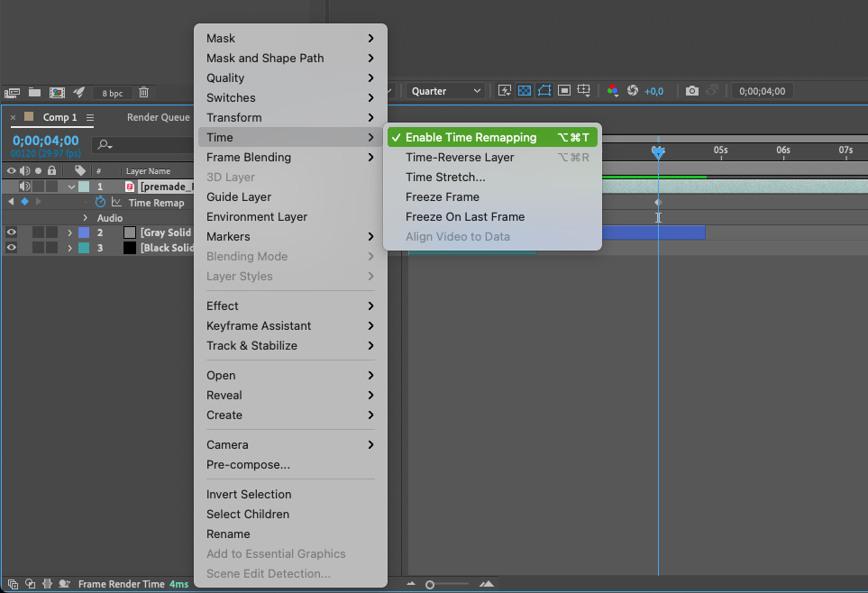Choose Freeze Frame from the Time submenu

442,196
